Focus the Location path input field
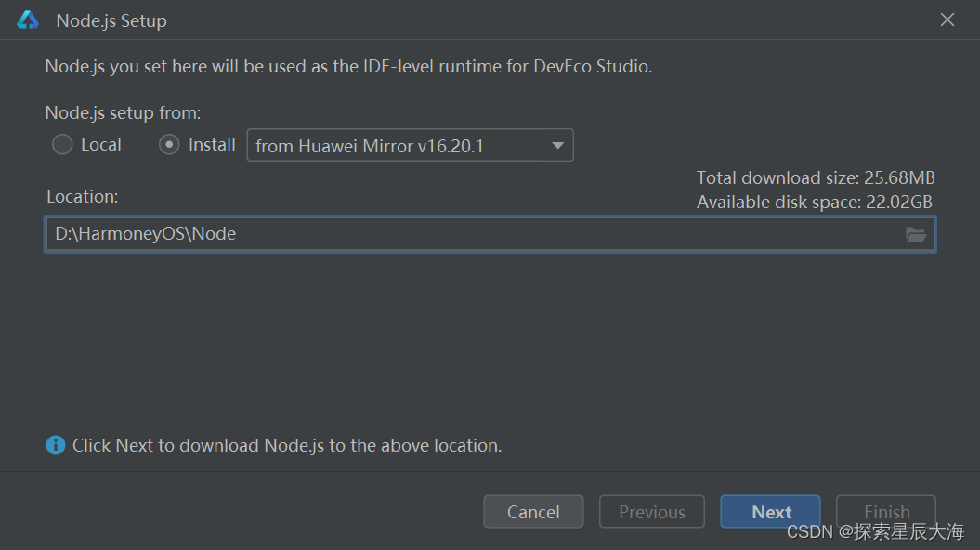 pyautogui.click(x=490, y=234)
